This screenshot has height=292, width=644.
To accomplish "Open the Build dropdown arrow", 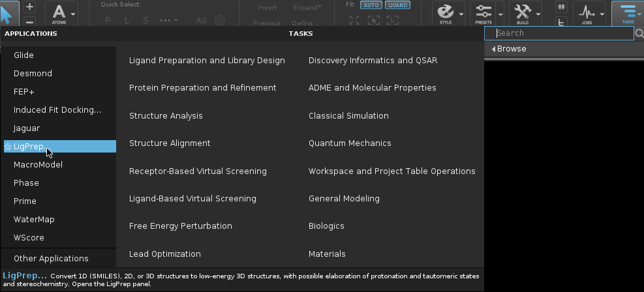I will tap(539, 13).
